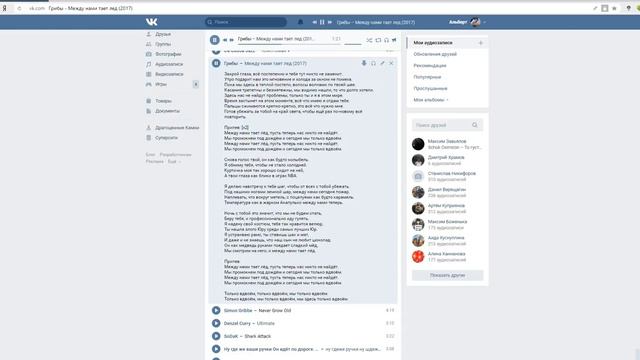Select Популярные tab
The height and width of the screenshot is (360, 640).
[427, 77]
